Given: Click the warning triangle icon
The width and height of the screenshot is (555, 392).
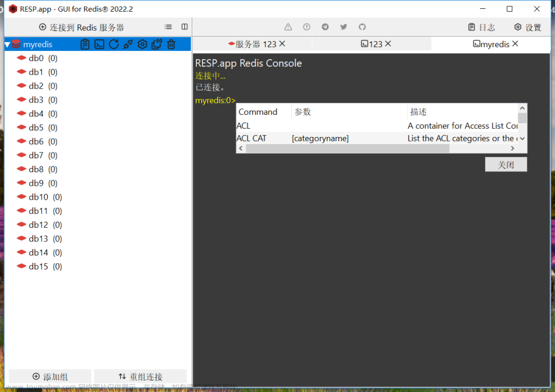Looking at the screenshot, I should (288, 27).
